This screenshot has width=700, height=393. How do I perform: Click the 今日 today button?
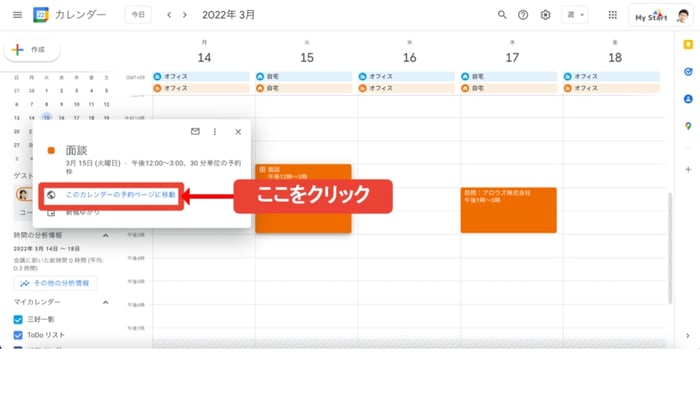[x=138, y=15]
